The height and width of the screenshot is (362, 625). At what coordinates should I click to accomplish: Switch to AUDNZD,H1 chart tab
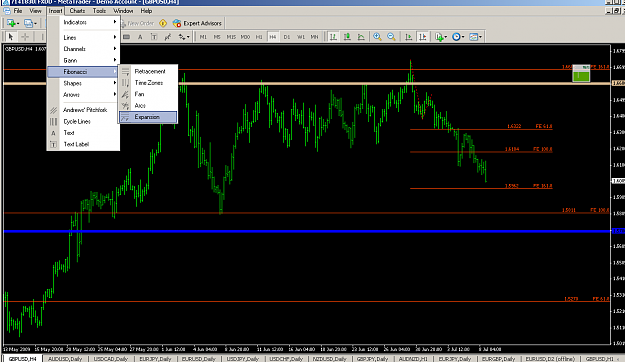click(413, 359)
